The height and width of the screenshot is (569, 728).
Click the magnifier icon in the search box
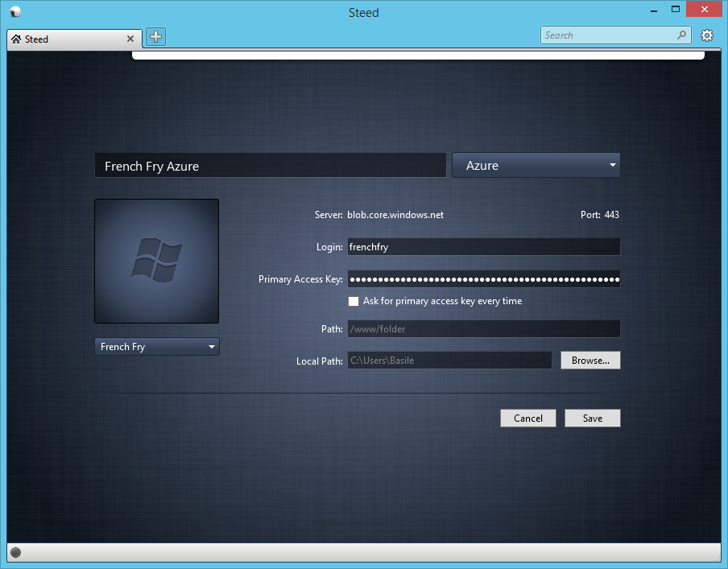tap(681, 35)
